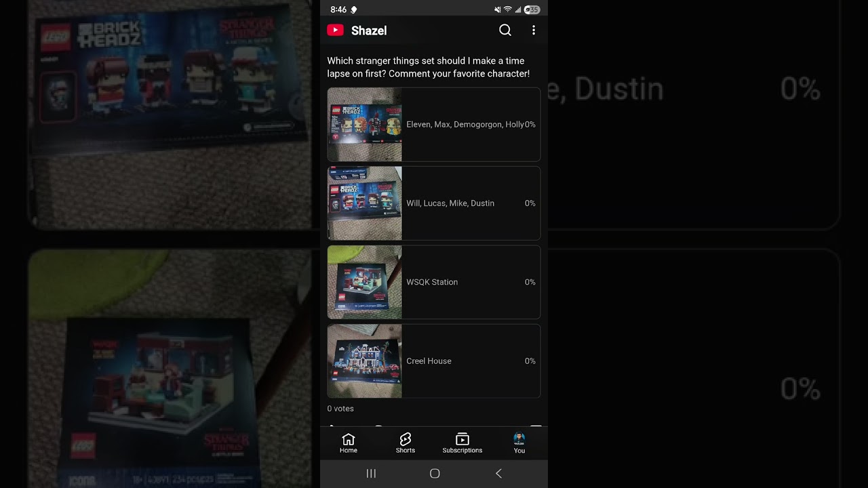Tap the Android back button

(x=498, y=474)
